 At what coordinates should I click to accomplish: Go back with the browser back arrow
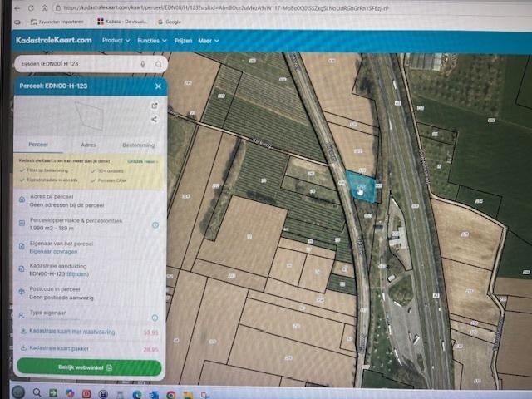[17, 7]
